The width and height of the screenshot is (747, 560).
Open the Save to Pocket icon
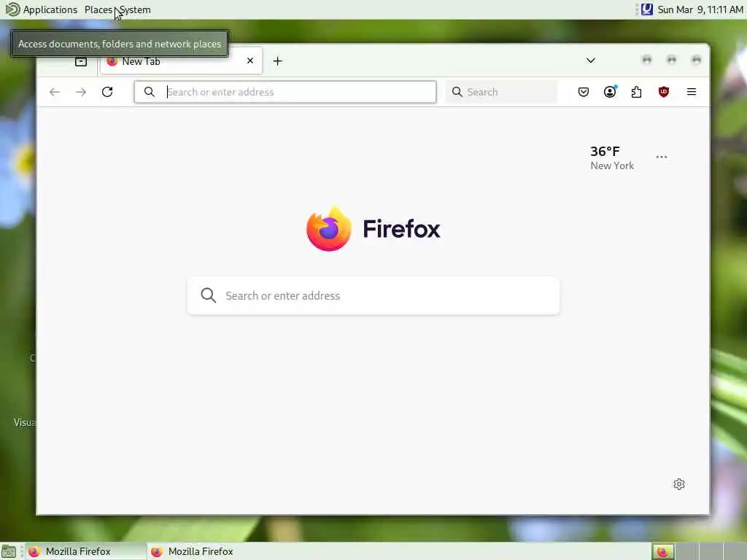583,92
